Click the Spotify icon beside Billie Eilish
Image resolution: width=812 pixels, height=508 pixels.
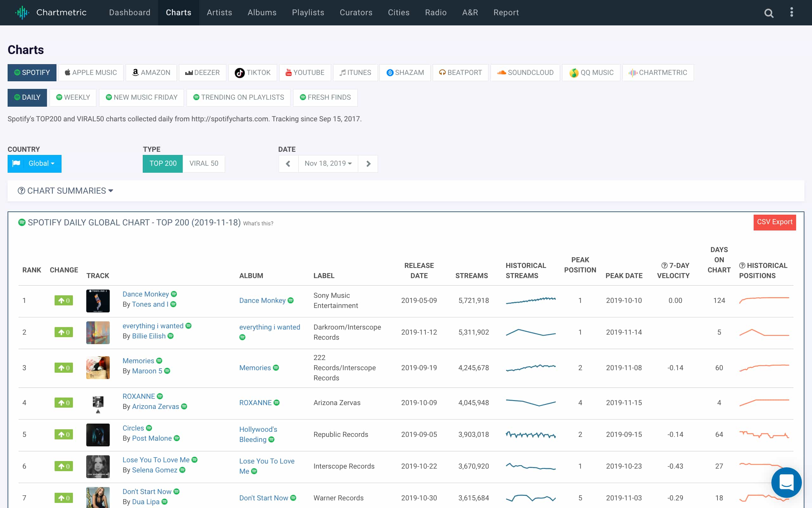click(x=170, y=336)
